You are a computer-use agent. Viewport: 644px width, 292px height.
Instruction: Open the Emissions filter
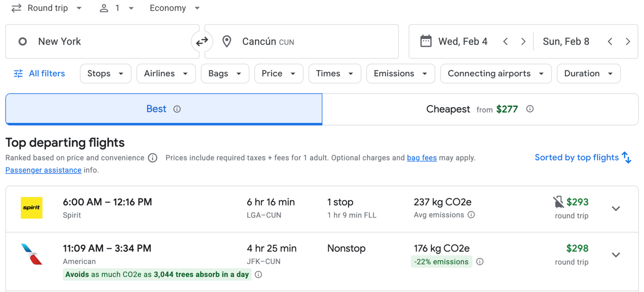pyautogui.click(x=400, y=74)
